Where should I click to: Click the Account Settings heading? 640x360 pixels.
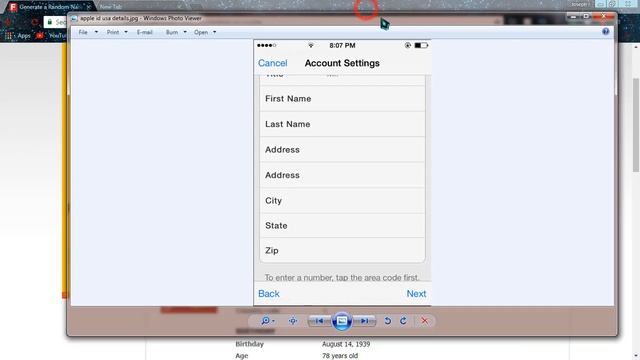click(x=342, y=63)
